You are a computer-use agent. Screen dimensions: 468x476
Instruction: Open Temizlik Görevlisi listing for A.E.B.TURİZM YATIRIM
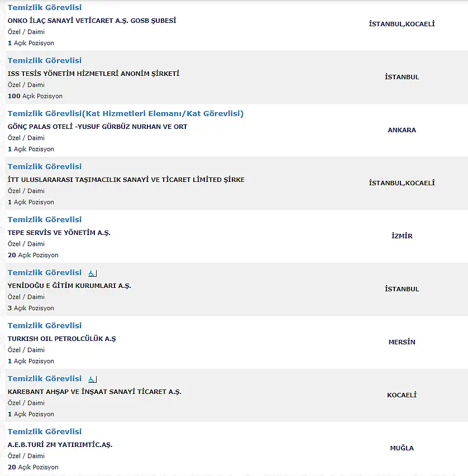(45, 432)
